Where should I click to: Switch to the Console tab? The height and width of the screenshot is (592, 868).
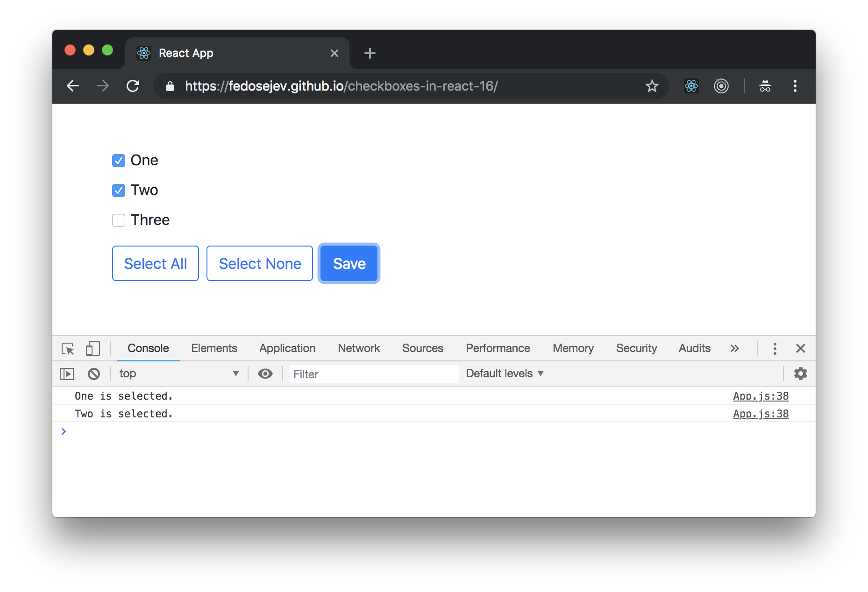pyautogui.click(x=149, y=348)
